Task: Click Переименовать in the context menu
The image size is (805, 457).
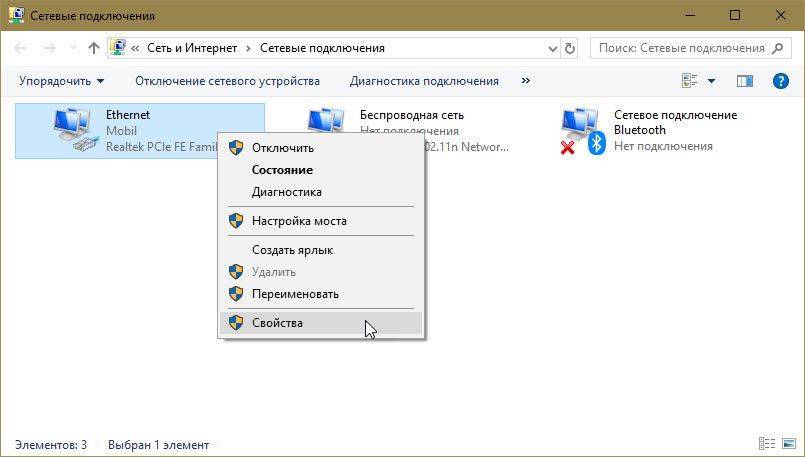Action: click(x=295, y=294)
